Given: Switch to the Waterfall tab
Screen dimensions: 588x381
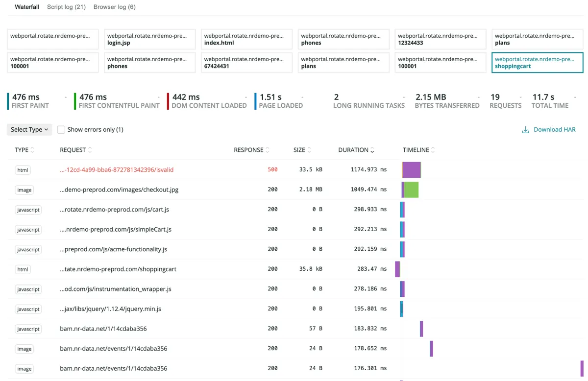Looking at the screenshot, I should (x=27, y=7).
